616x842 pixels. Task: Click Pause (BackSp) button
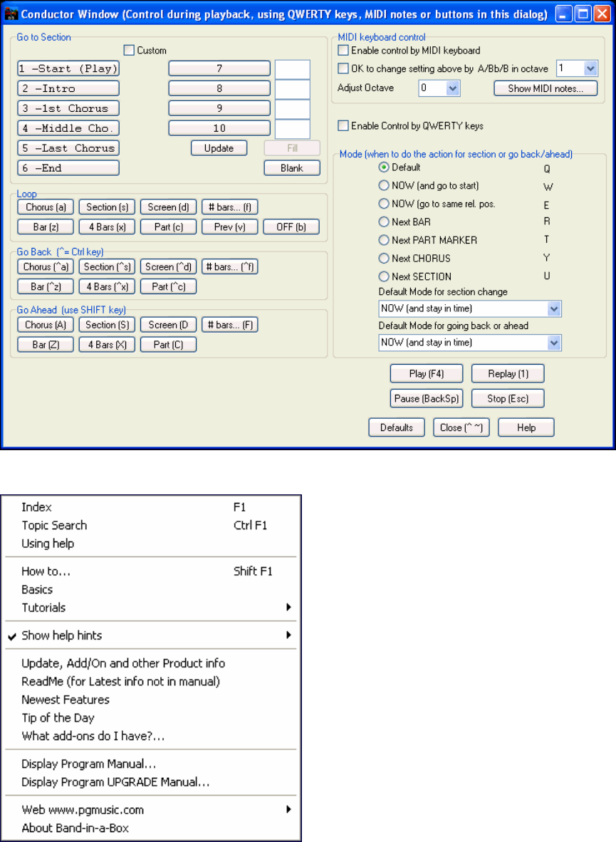click(427, 398)
